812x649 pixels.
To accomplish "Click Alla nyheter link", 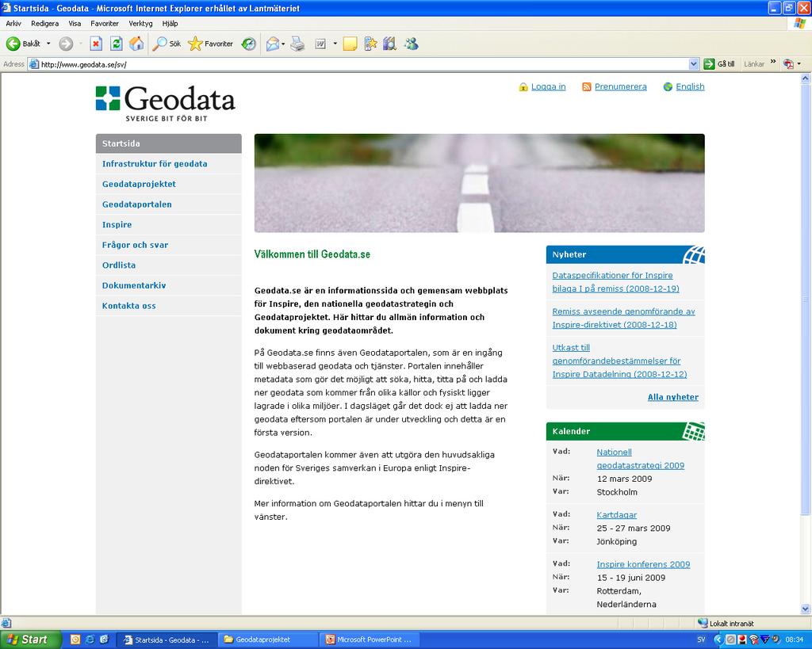I will point(672,397).
